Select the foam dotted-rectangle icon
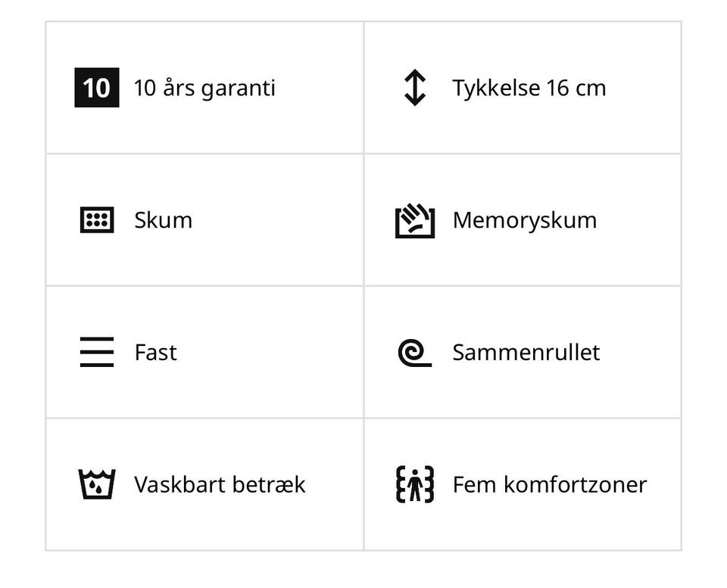Screen dimensions: 727x588 [x=97, y=220]
